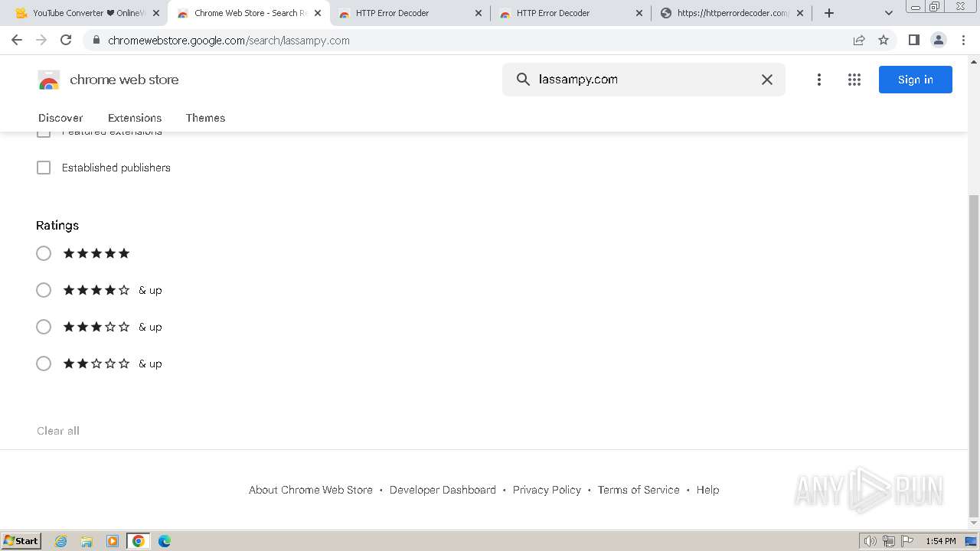Viewport: 980px width, 551px height.
Task: Open Web Store more options menu
Action: (818, 80)
